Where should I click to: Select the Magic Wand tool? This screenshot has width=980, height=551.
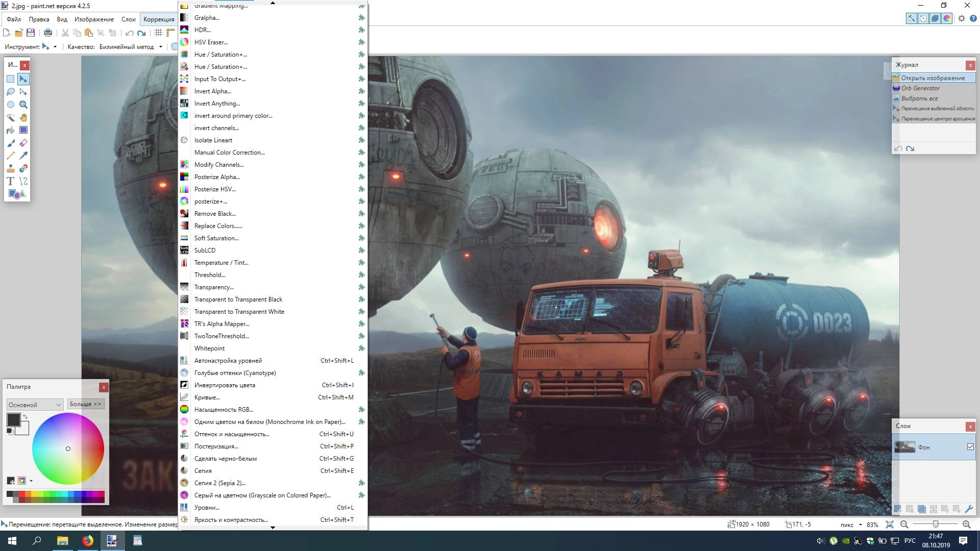click(x=11, y=117)
